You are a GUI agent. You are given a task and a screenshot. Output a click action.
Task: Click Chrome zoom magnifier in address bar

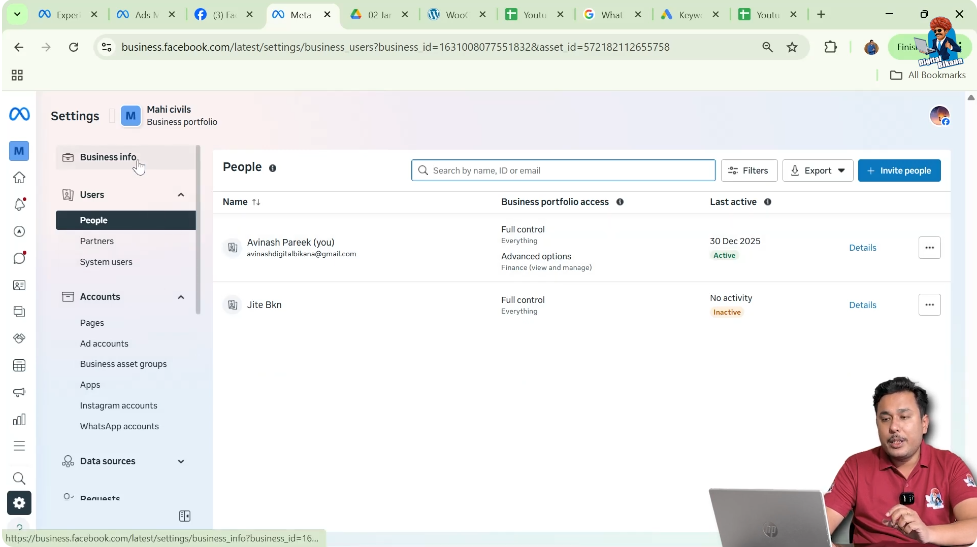coord(768,47)
